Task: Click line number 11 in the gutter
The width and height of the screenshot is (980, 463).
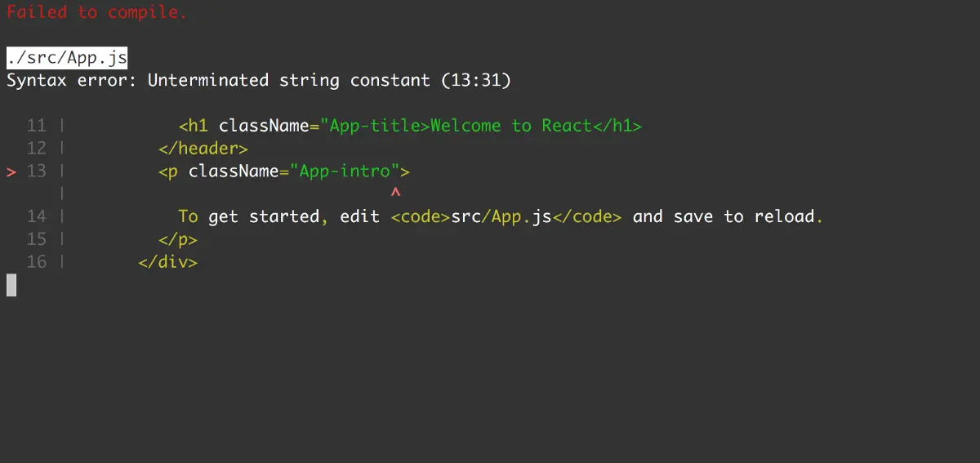Action: (x=37, y=126)
